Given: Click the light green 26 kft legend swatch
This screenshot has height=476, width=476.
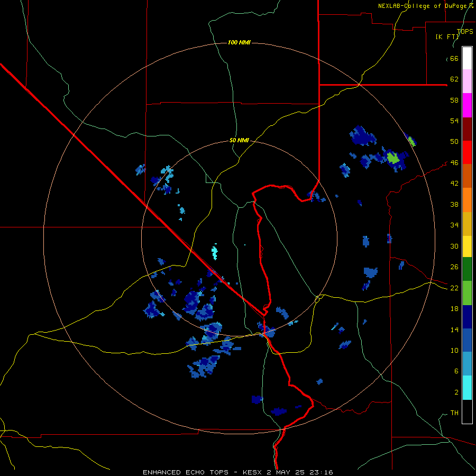Looking at the screenshot, I should coord(467,293).
